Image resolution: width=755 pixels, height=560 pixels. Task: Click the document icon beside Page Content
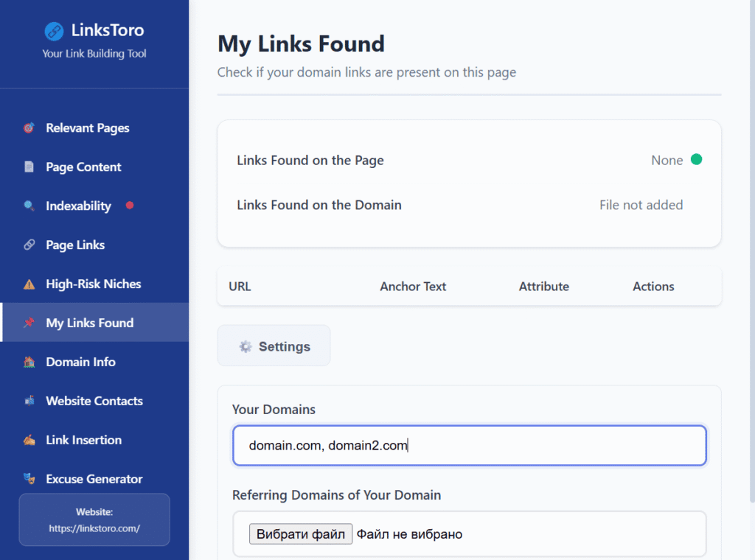click(x=29, y=167)
